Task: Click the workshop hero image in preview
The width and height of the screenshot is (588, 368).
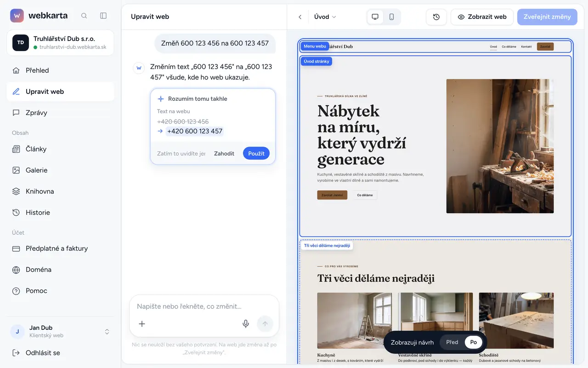Action: (x=500, y=146)
